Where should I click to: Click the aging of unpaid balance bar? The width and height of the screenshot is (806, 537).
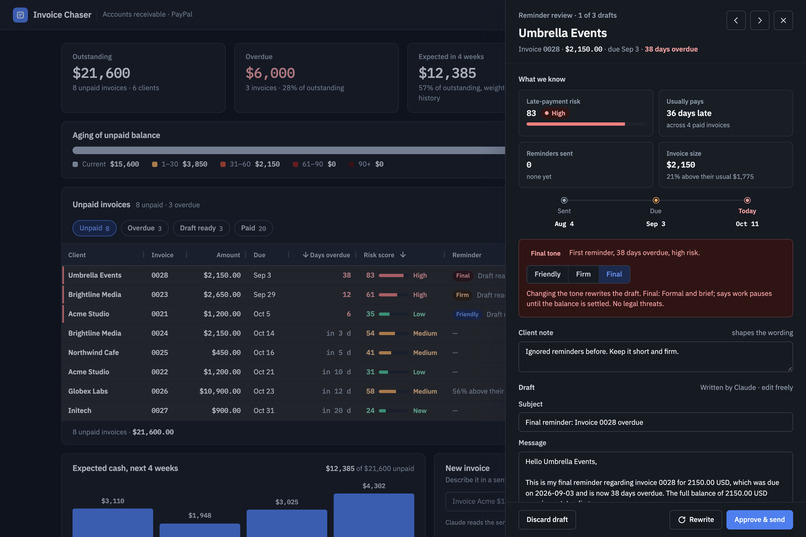click(x=289, y=151)
